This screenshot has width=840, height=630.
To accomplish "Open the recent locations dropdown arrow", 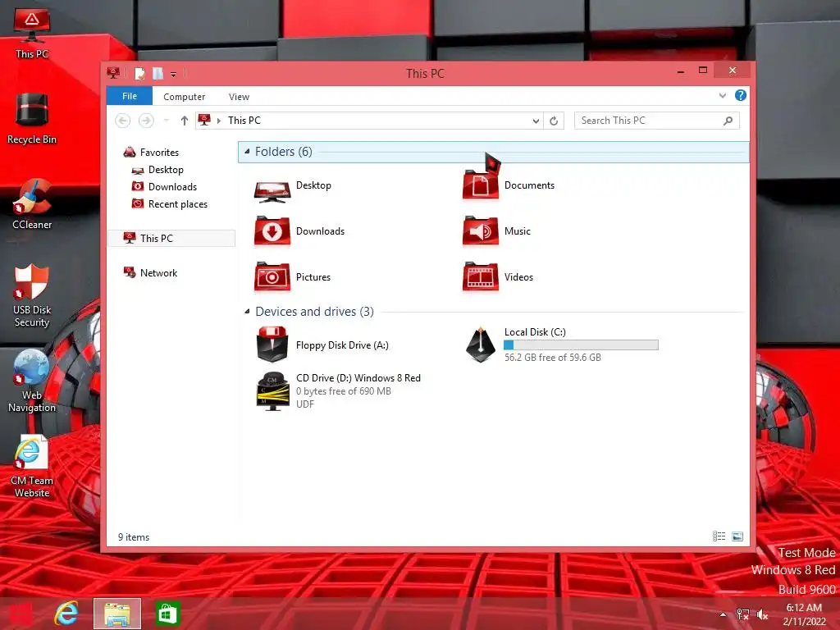I will [167, 121].
